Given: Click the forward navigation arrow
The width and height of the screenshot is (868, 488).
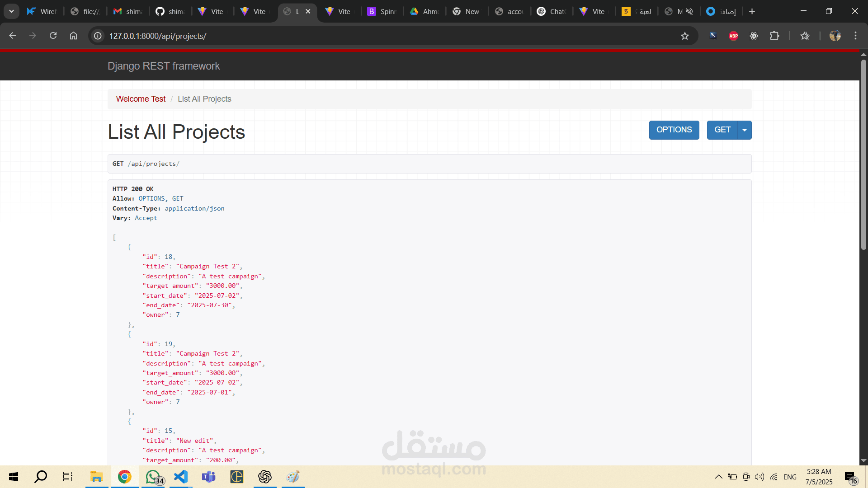Looking at the screenshot, I should pos(33,36).
